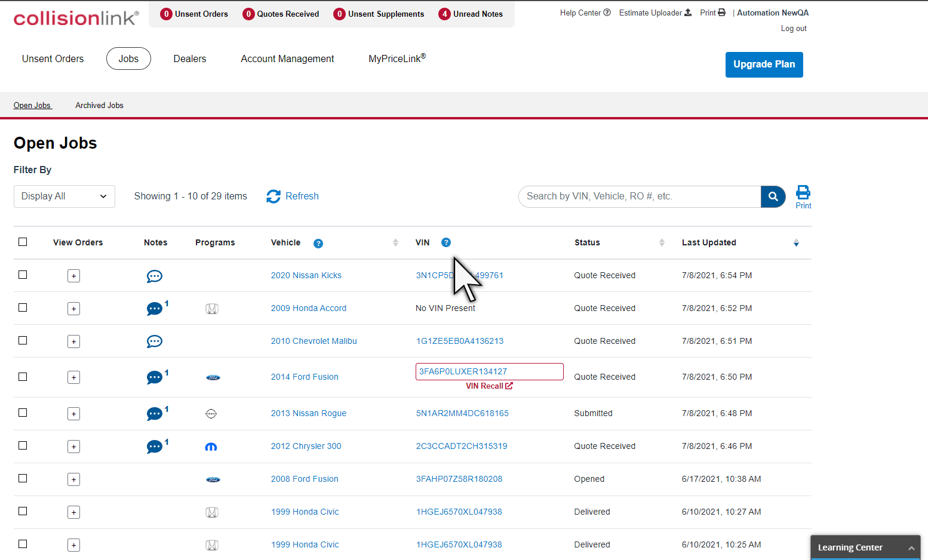The height and width of the screenshot is (560, 928).
Task: Open the Dealers navigation tab
Action: [x=190, y=59]
